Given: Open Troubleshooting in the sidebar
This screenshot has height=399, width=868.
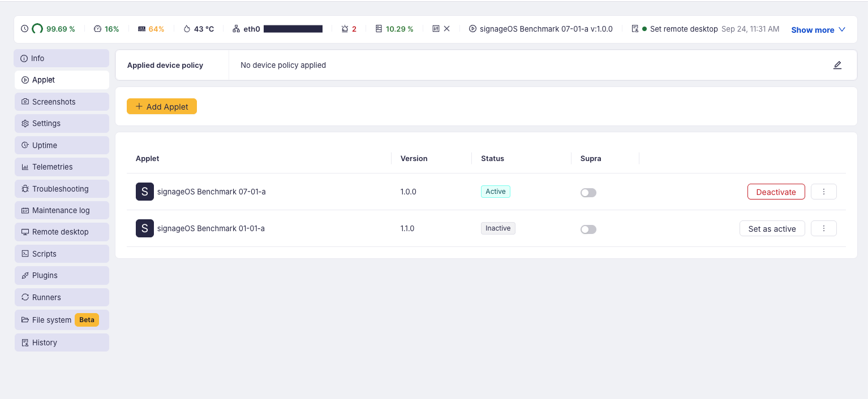Looking at the screenshot, I should tap(62, 189).
